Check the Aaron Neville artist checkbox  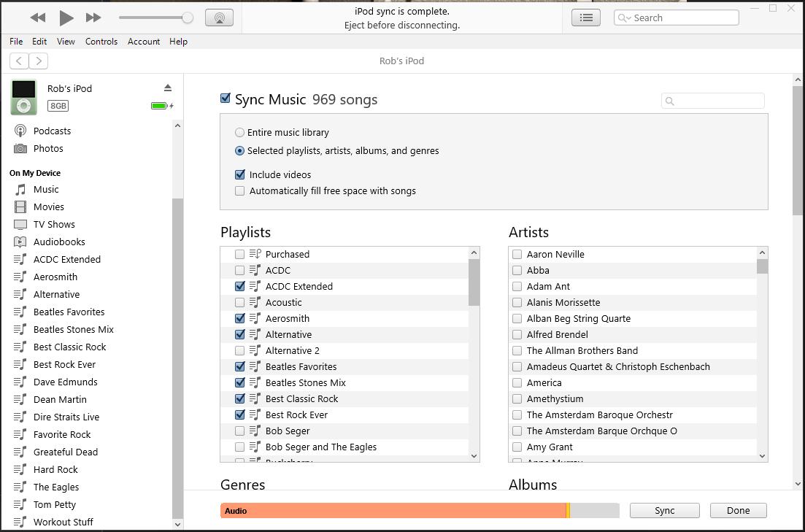pos(517,254)
